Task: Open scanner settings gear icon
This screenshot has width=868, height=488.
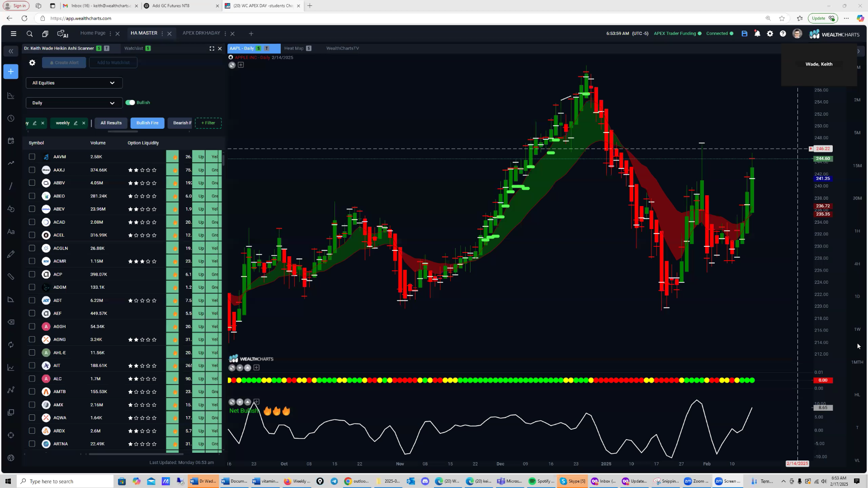Action: (32, 63)
